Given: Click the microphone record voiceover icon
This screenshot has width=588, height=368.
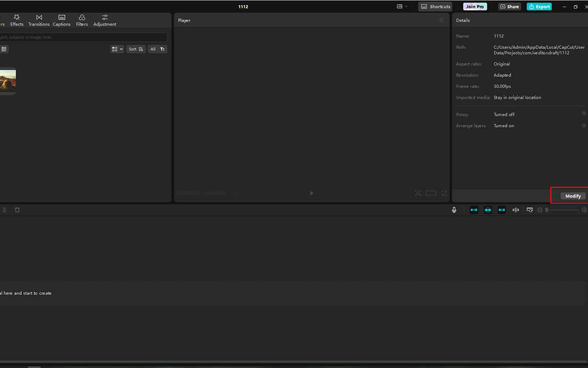Looking at the screenshot, I should click(454, 210).
